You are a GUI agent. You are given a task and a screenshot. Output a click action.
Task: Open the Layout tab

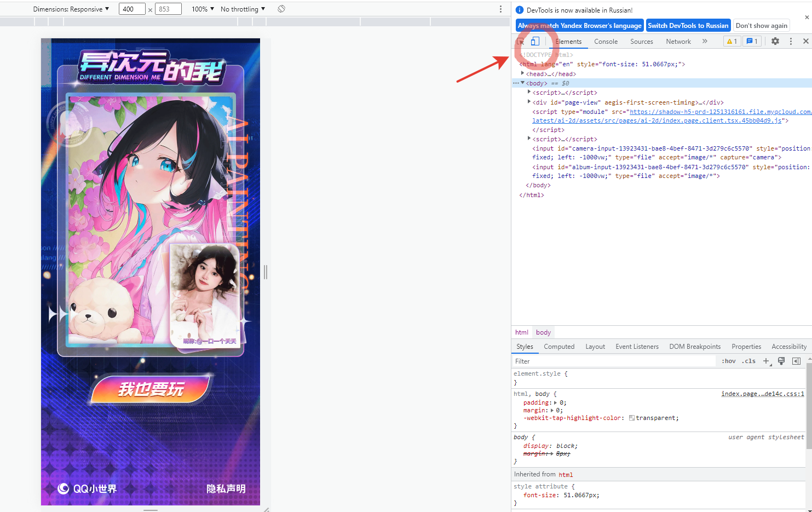[595, 346]
